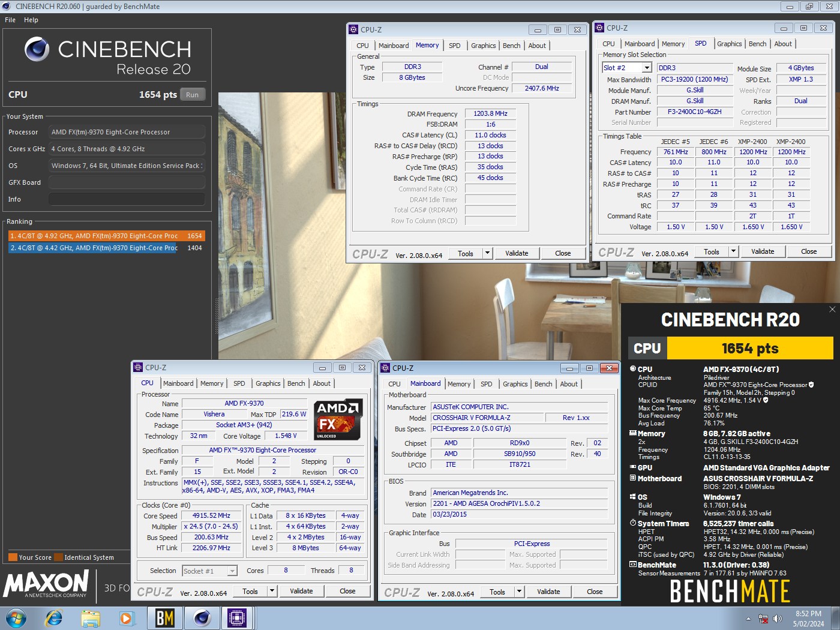The height and width of the screenshot is (630, 840).
Task: Open the volume speaker tray icon
Action: coord(778,619)
